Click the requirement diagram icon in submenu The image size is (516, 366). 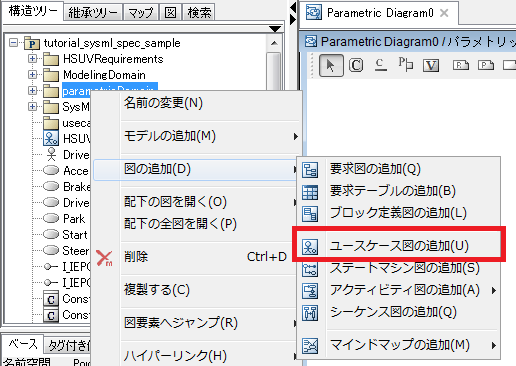pos(310,170)
